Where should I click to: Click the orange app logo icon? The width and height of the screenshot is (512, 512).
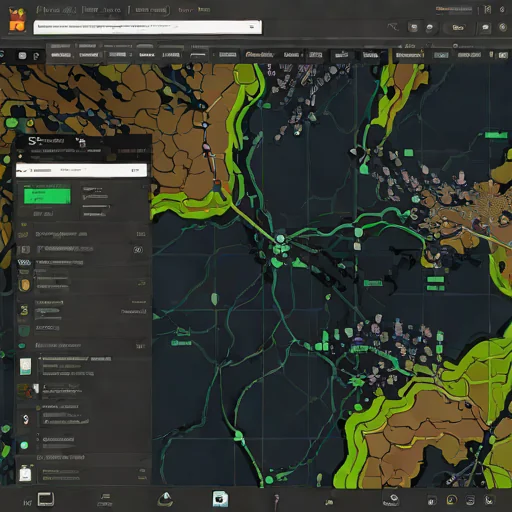17,20
